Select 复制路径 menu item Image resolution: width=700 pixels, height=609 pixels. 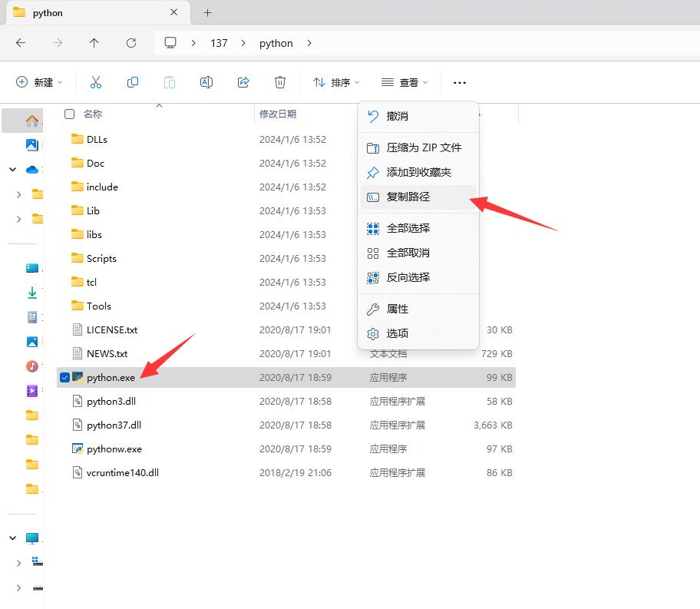[x=418, y=197]
